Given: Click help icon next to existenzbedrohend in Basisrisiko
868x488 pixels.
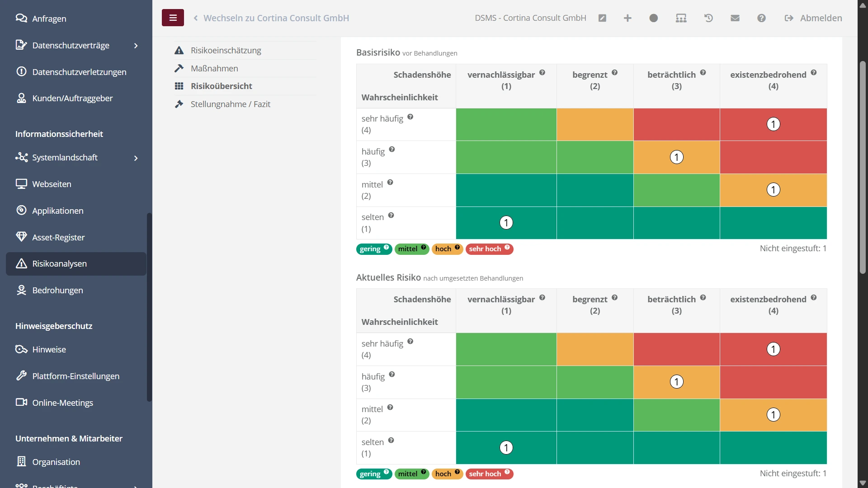Looking at the screenshot, I should (x=814, y=73).
